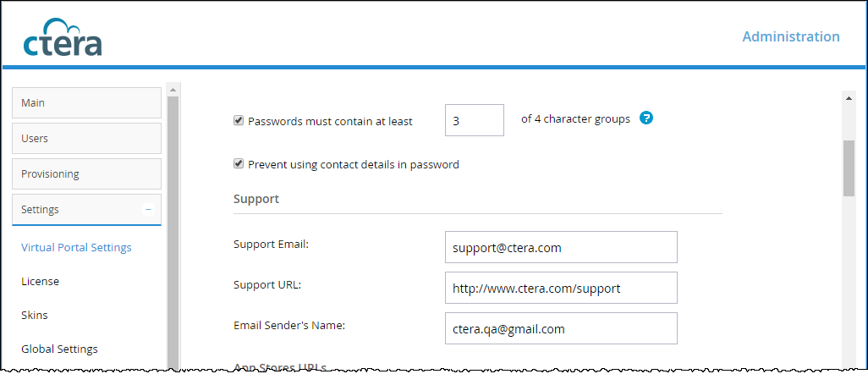This screenshot has height=374, width=868.
Task: Open the Users menu section
Action: coord(86,139)
